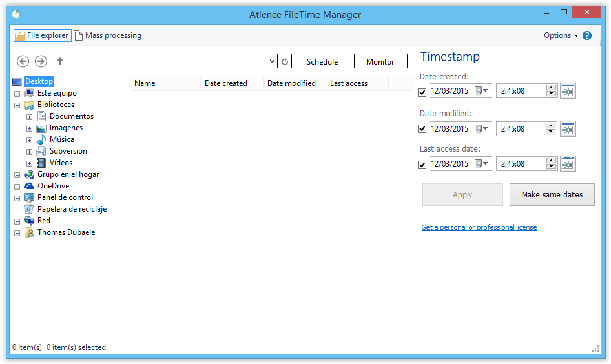Open the personal or professional license link
This screenshot has height=364, width=611.
[479, 227]
